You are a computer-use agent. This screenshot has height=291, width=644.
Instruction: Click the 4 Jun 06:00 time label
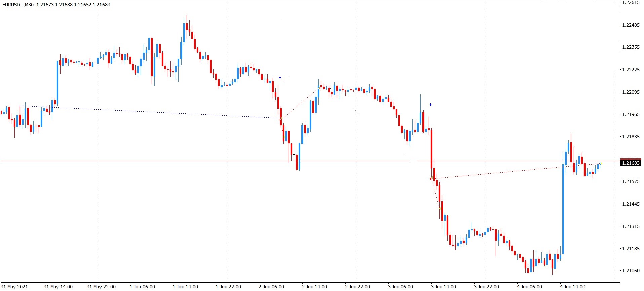[x=530, y=287]
